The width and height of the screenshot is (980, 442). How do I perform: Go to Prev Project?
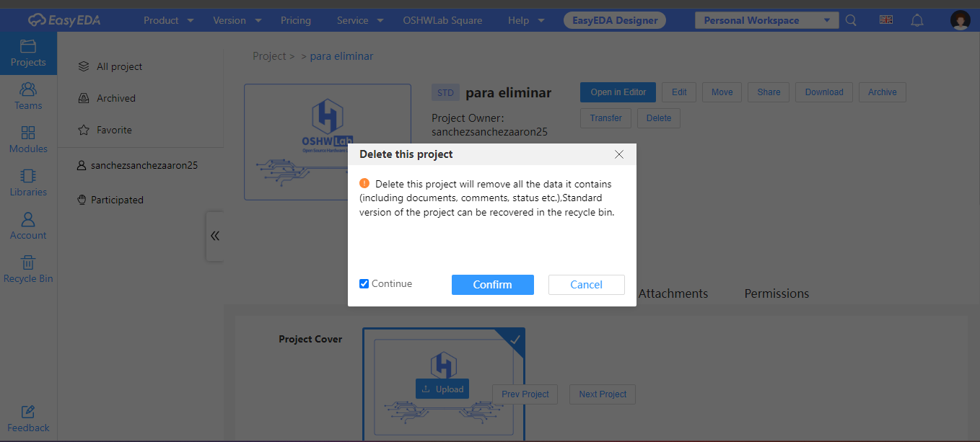coord(525,394)
